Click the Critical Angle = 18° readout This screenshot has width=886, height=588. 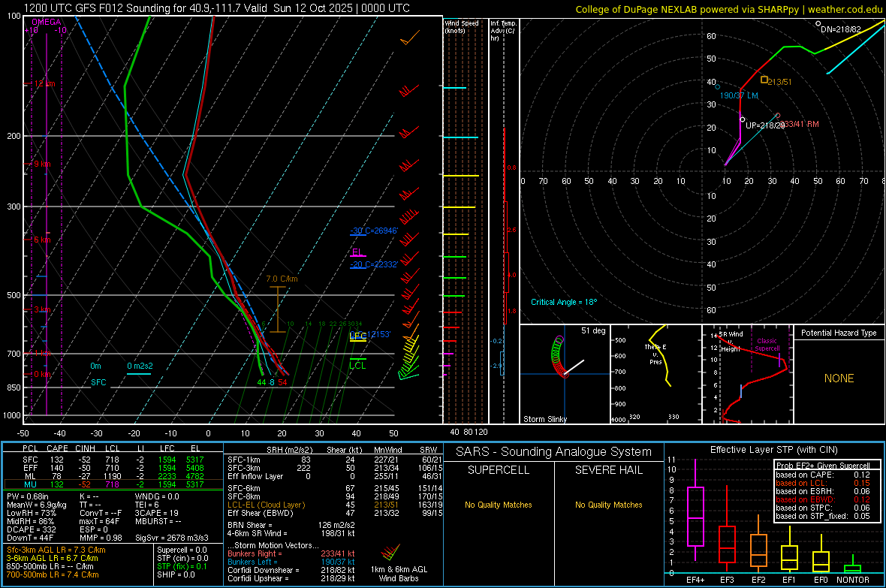pyautogui.click(x=564, y=302)
